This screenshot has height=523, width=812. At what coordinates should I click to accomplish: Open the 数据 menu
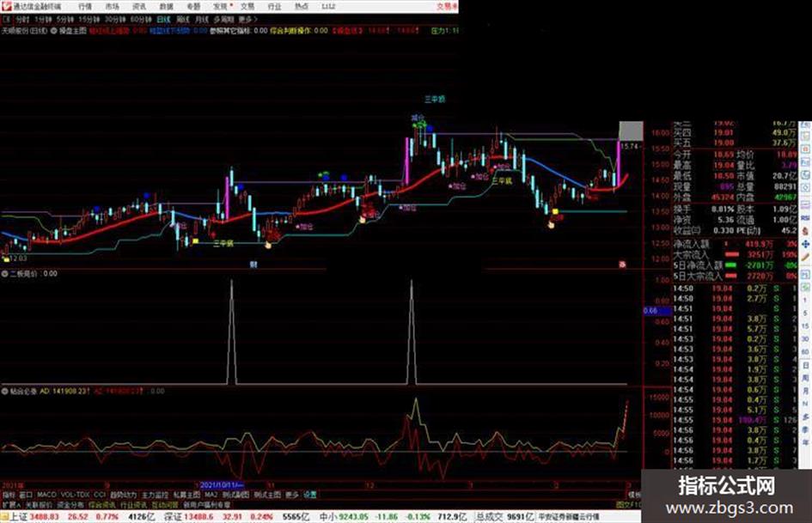[x=166, y=6]
